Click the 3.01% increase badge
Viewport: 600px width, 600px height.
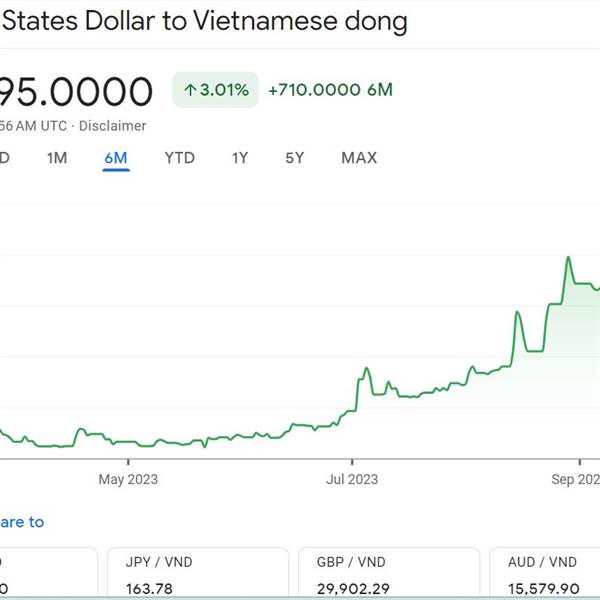point(215,90)
